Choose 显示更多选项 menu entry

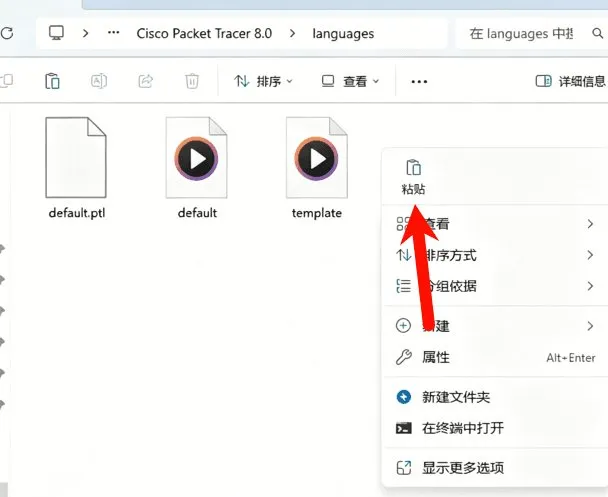[495, 468]
